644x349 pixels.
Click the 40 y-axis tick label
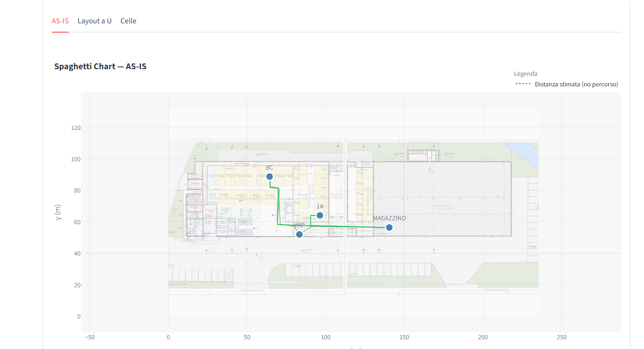point(78,253)
